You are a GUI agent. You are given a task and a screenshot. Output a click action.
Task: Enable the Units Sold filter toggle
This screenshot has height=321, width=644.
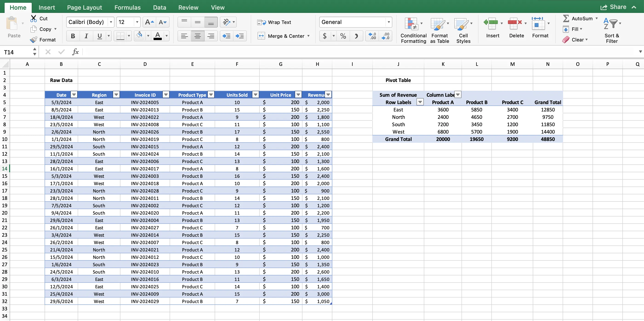tap(255, 95)
